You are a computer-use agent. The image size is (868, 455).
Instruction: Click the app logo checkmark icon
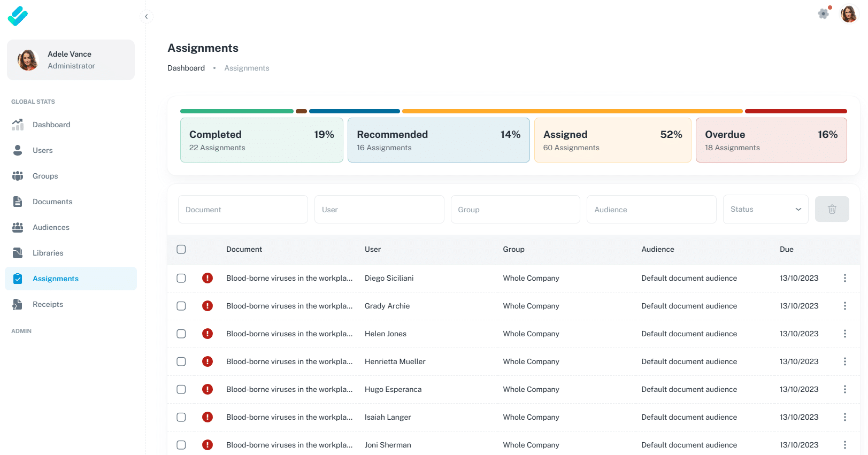coord(18,16)
